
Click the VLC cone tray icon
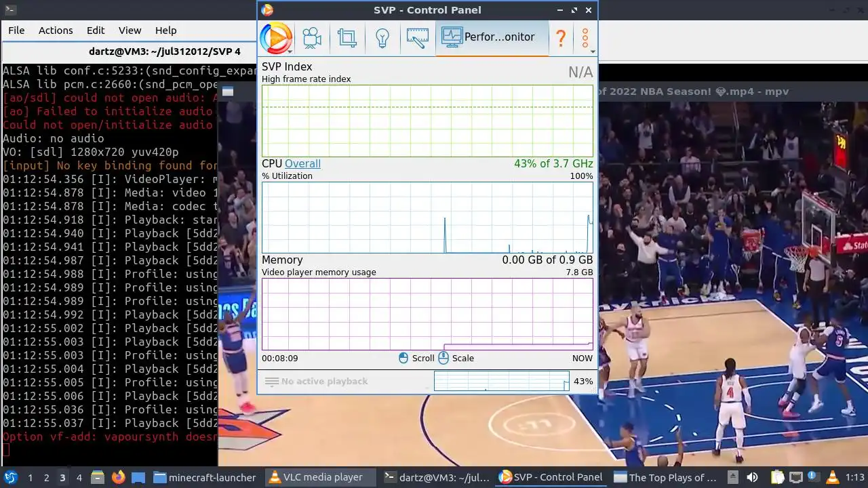[833, 477]
